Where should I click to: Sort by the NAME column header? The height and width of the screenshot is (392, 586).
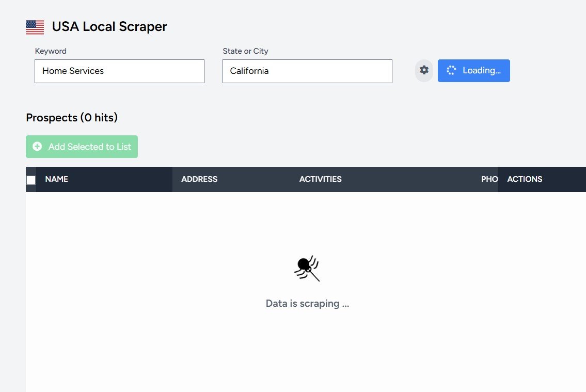[x=56, y=179]
